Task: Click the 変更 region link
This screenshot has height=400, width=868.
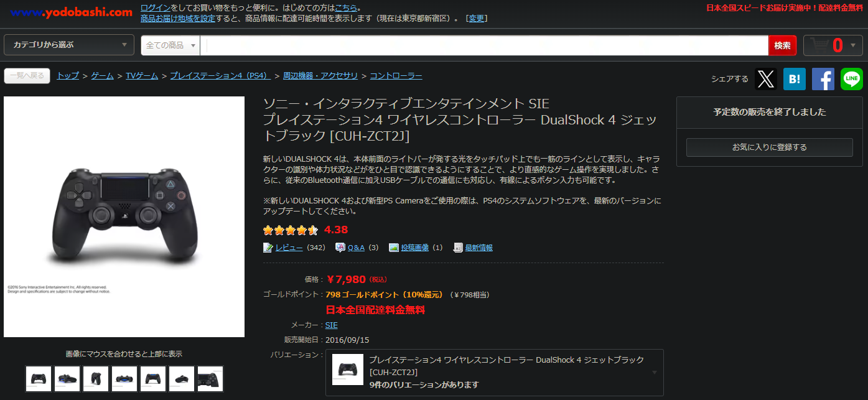Action: pyautogui.click(x=477, y=18)
